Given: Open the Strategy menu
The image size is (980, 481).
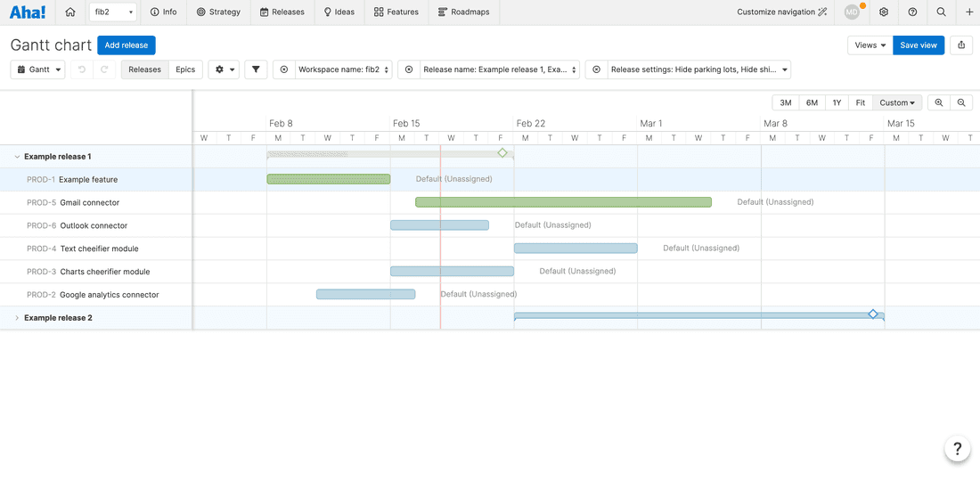Looking at the screenshot, I should pos(218,12).
